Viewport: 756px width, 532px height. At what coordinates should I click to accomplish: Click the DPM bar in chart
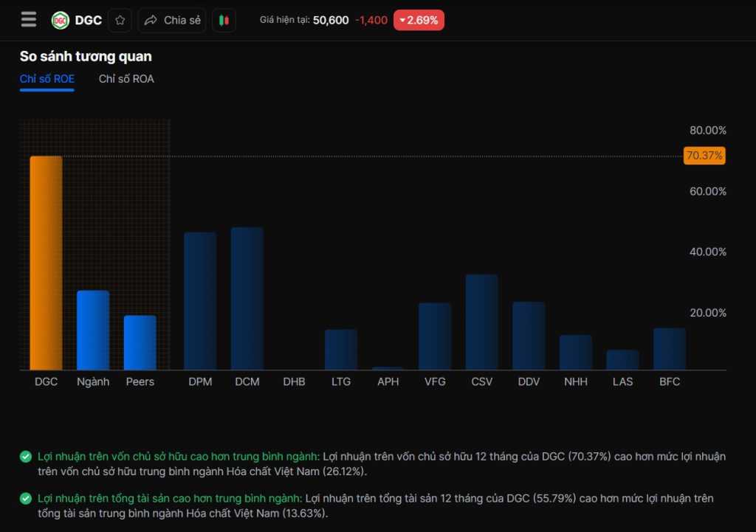coord(200,301)
